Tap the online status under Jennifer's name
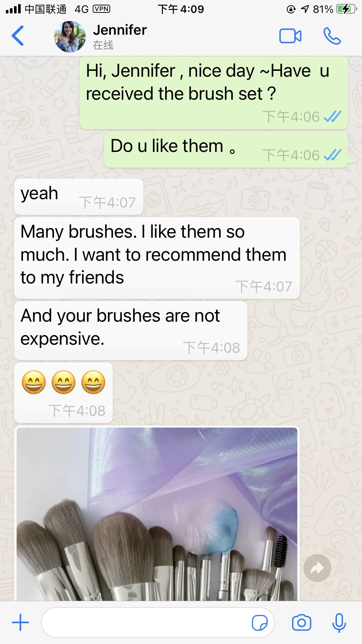362x644 pixels. [x=103, y=45]
